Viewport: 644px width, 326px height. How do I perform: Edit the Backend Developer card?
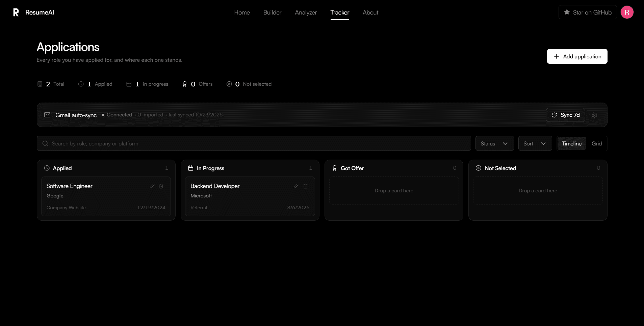pyautogui.click(x=296, y=186)
